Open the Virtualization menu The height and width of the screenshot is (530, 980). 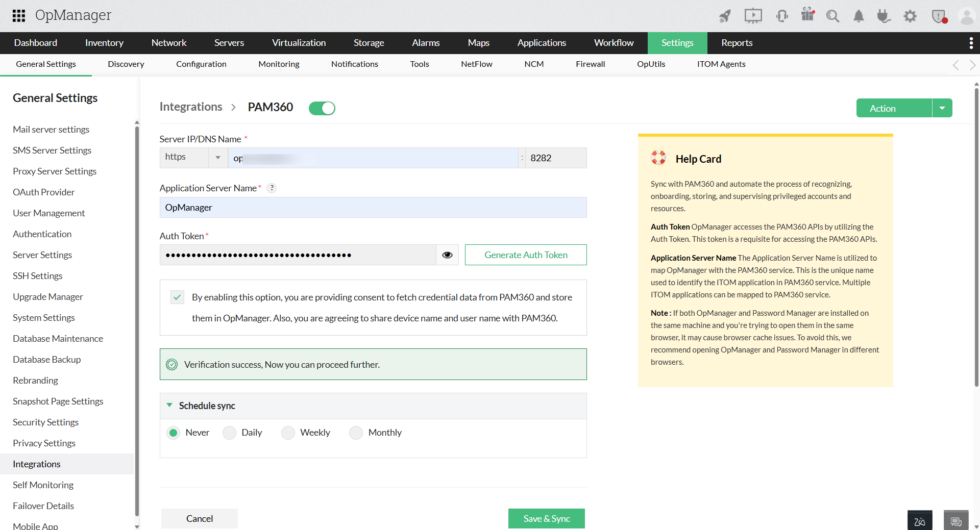[x=299, y=43]
